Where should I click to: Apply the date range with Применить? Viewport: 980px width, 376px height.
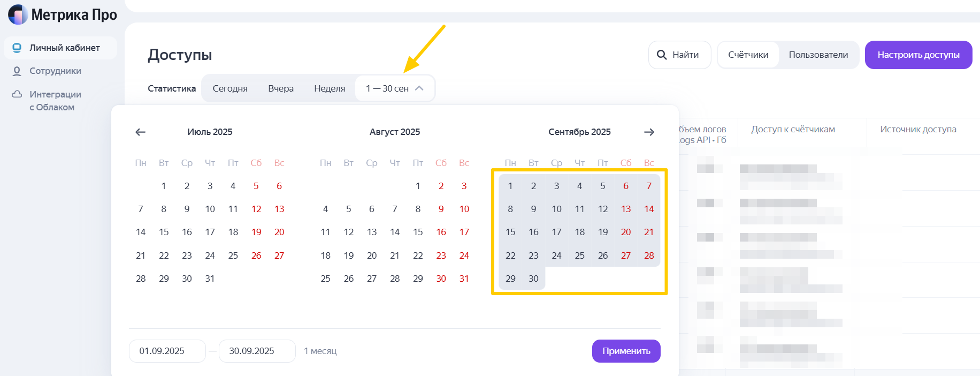626,351
